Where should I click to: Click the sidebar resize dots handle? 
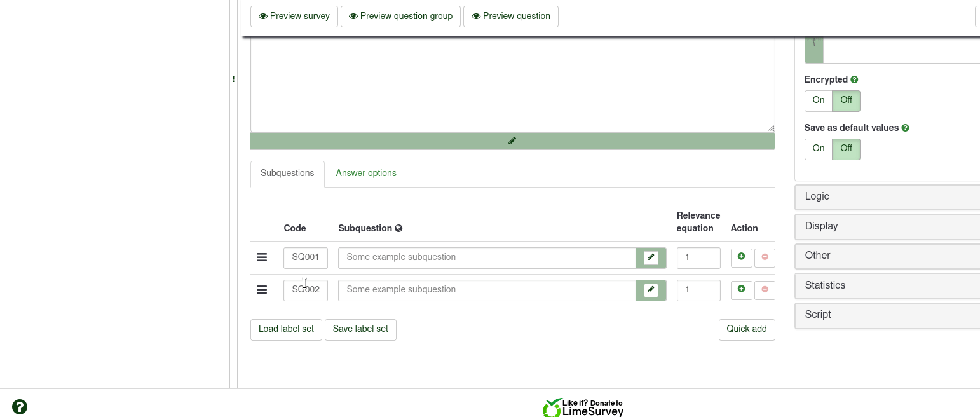coord(233,79)
